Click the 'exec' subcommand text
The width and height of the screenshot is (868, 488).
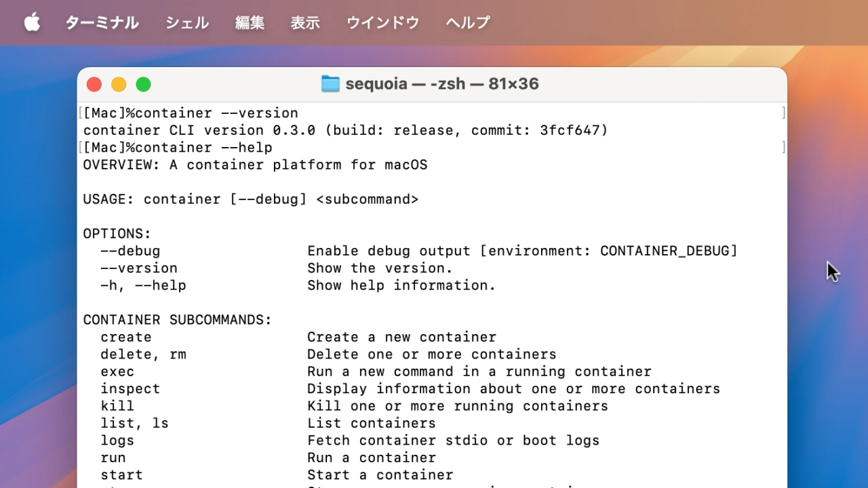(x=117, y=371)
